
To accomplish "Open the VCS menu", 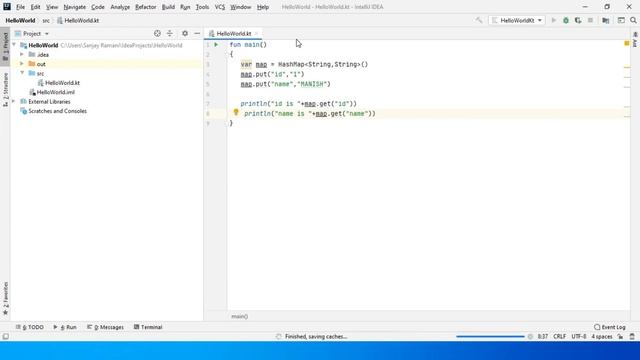I will click(x=220, y=7).
